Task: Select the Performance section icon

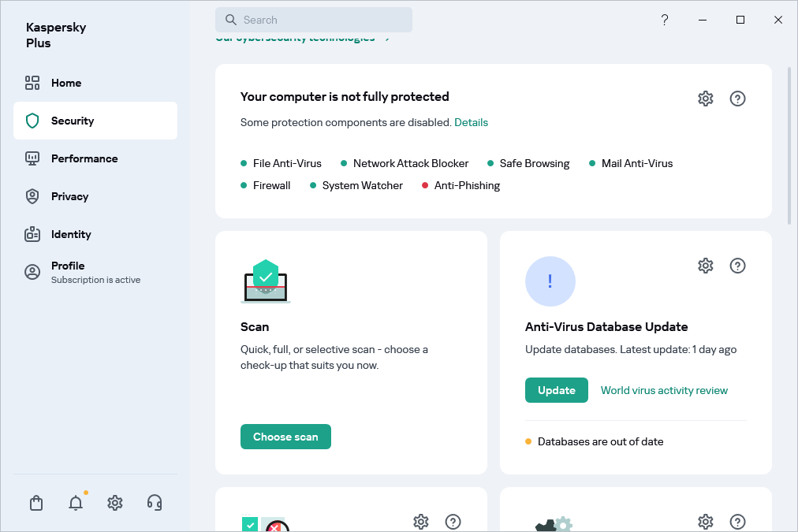Action: tap(32, 158)
